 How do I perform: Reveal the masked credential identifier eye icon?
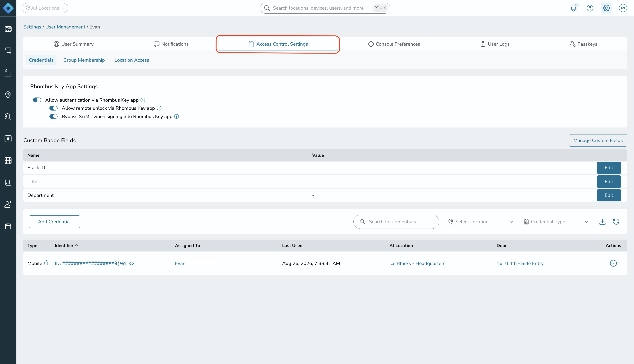(x=132, y=263)
